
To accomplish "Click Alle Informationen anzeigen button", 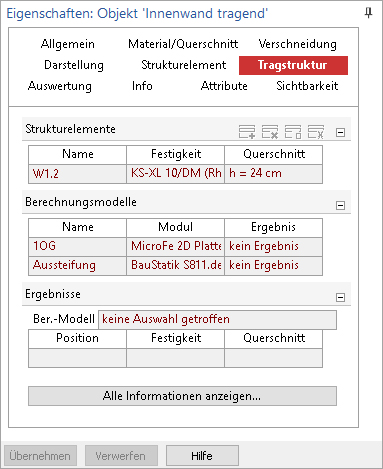I will pos(182,396).
